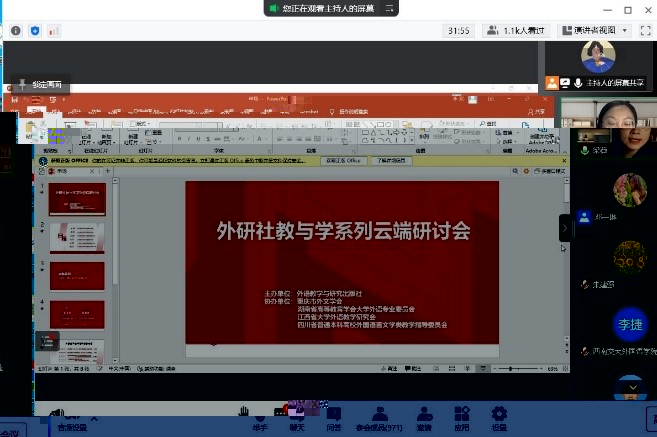The width and height of the screenshot is (657, 437).
Task: Open the Office license warning link
Action: click(x=199, y=160)
